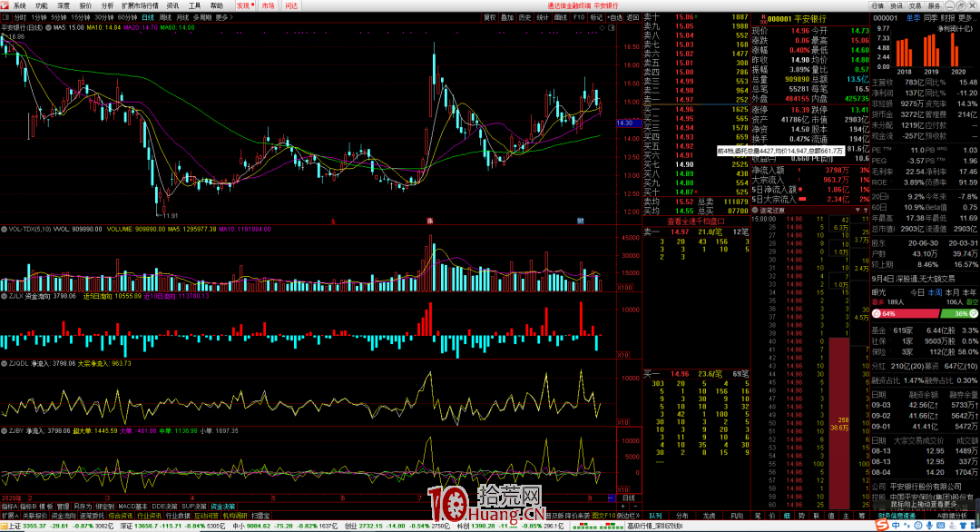The width and height of the screenshot is (980, 532).
Task: Open the F10 company info
Action: click(x=579, y=17)
